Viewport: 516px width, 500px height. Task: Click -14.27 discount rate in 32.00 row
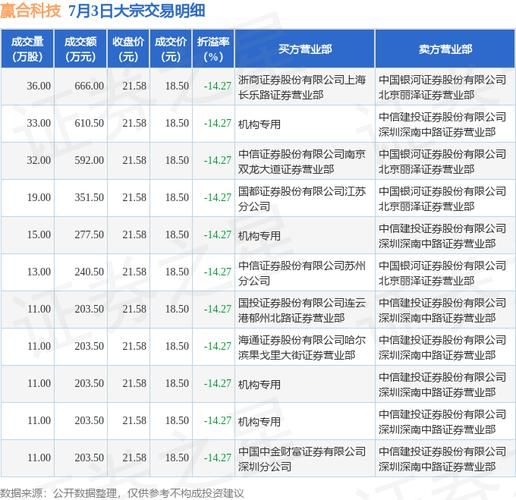(217, 160)
